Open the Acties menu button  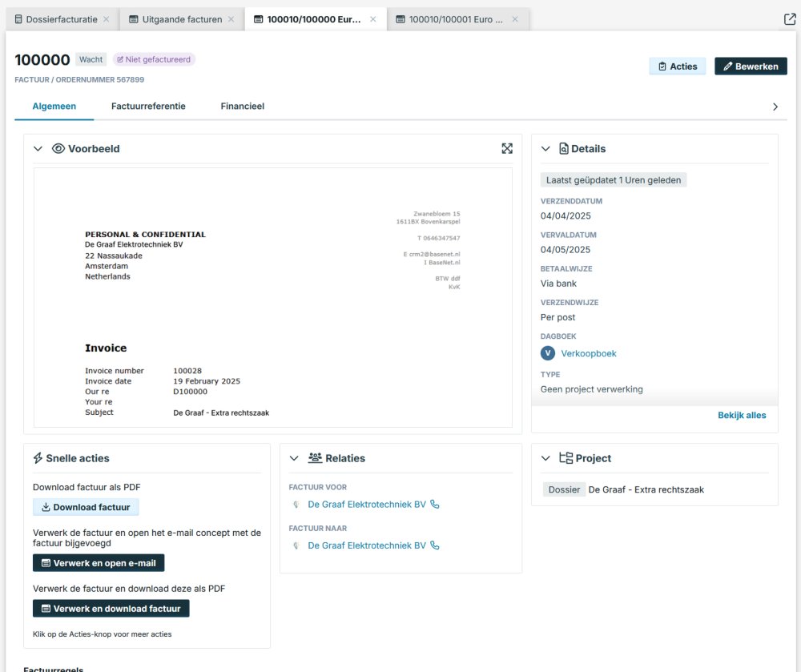tap(677, 66)
